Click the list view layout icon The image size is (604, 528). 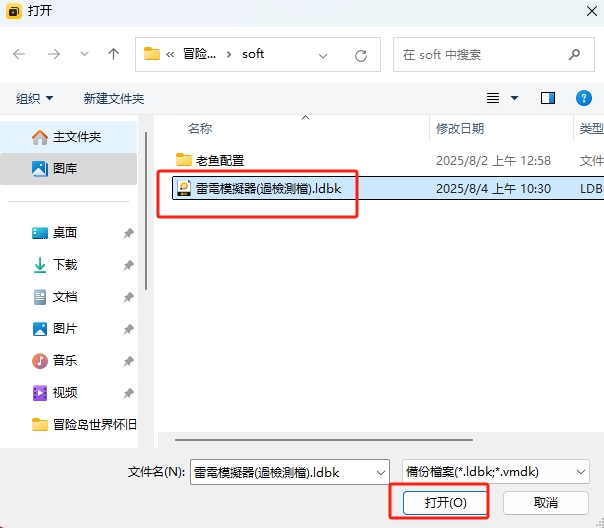[493, 98]
